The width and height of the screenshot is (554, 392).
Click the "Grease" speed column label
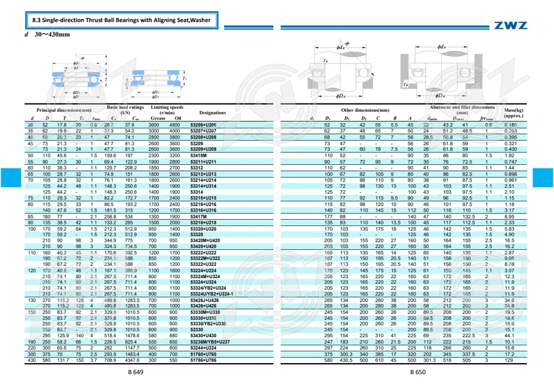(158, 118)
